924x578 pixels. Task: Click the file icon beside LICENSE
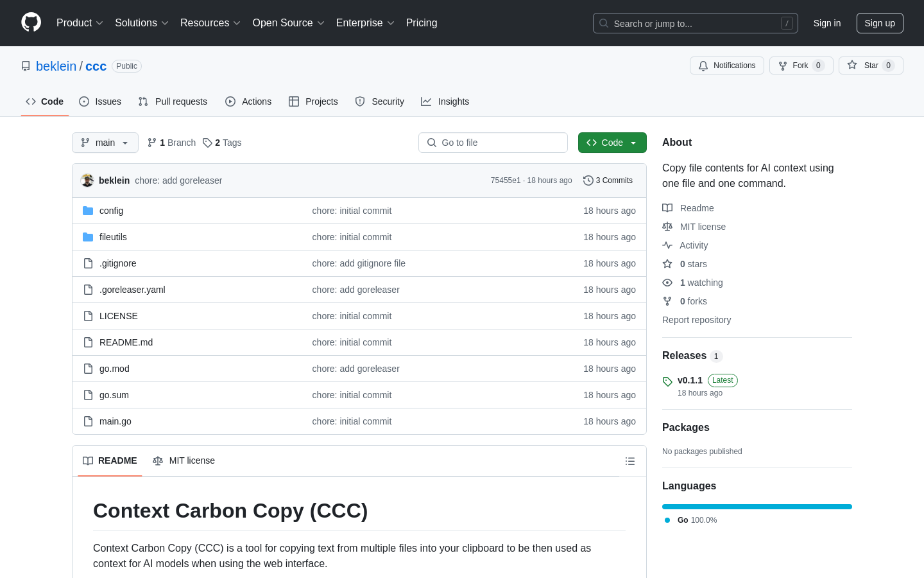[x=88, y=316]
